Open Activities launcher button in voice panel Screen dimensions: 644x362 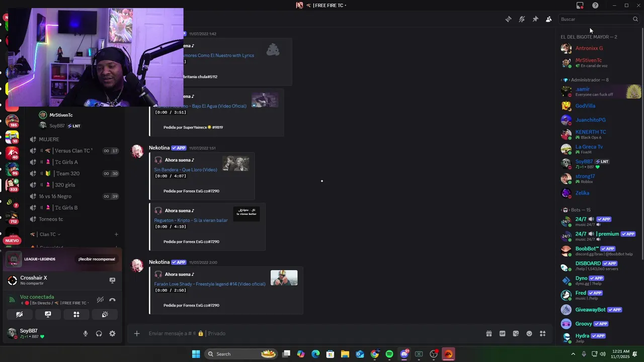click(76, 314)
